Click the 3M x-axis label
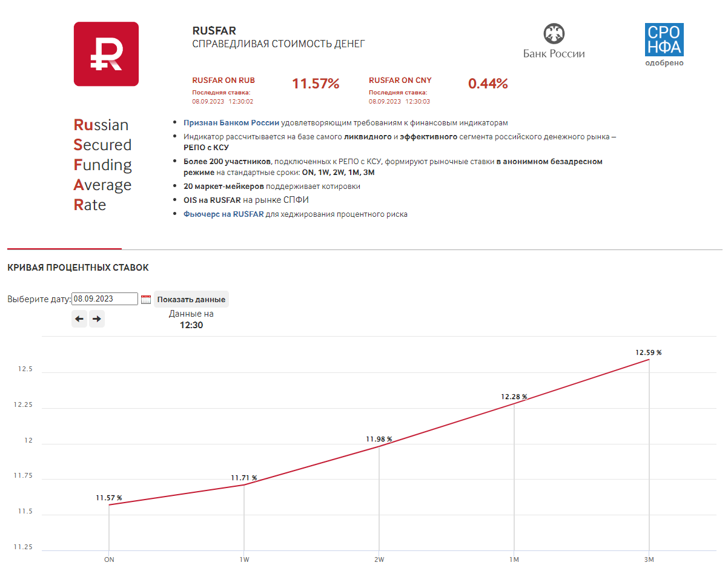 pyautogui.click(x=649, y=559)
